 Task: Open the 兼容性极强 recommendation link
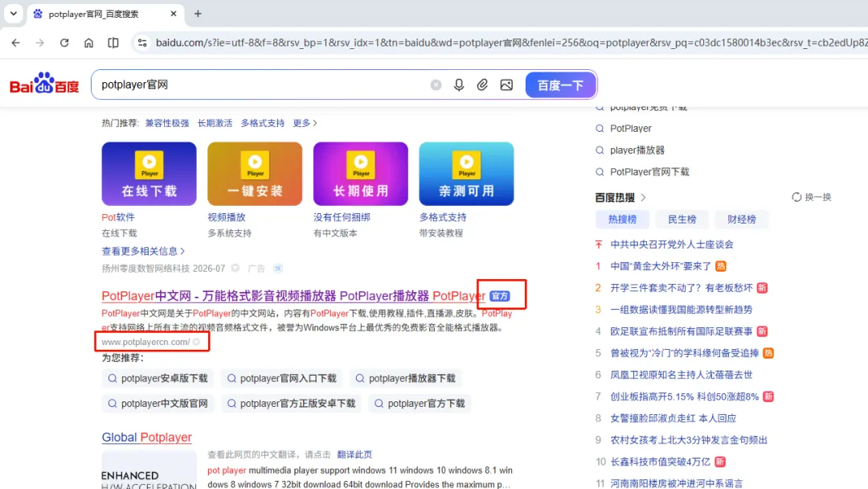click(x=166, y=123)
